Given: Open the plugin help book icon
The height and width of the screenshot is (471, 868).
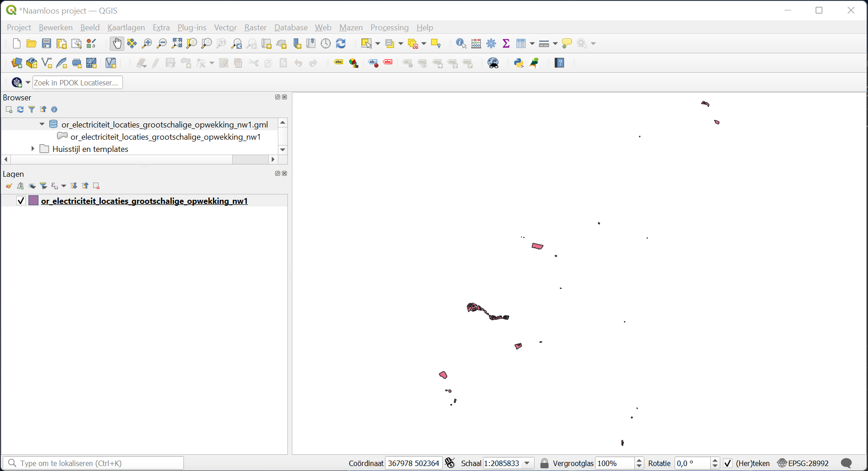Looking at the screenshot, I should [x=559, y=63].
